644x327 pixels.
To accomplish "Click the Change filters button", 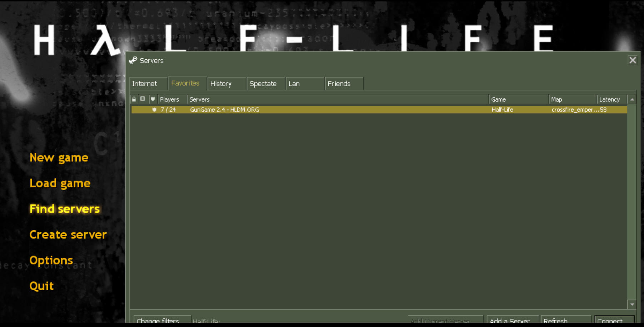I will [163, 319].
